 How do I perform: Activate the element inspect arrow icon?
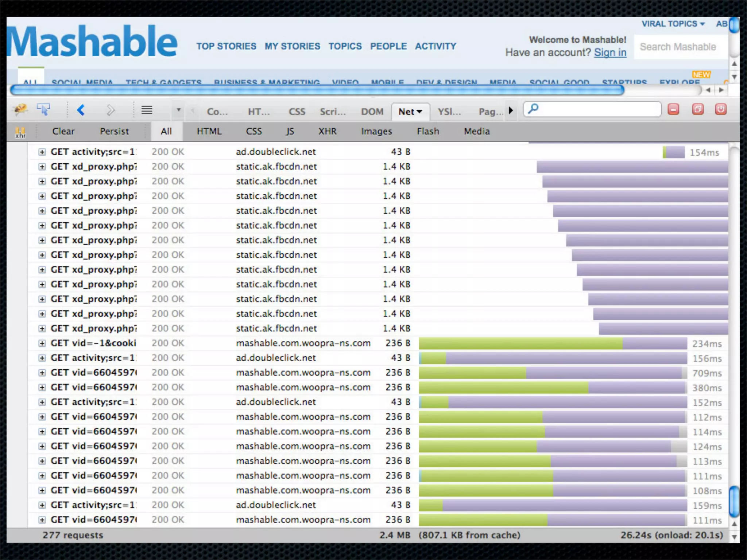(x=43, y=109)
